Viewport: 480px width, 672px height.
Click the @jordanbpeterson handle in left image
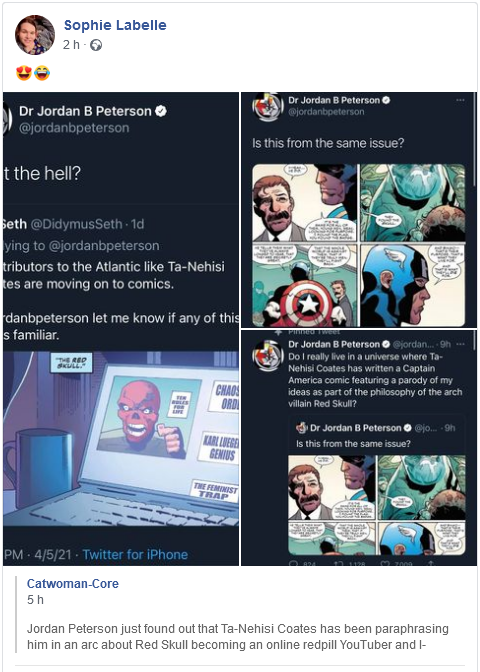click(74, 128)
